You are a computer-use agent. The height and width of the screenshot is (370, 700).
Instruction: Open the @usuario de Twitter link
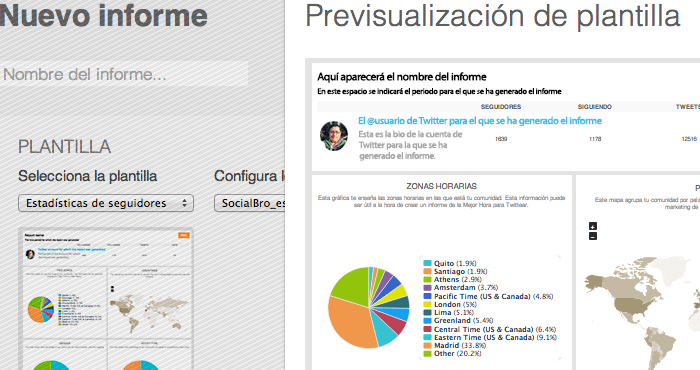click(479, 121)
